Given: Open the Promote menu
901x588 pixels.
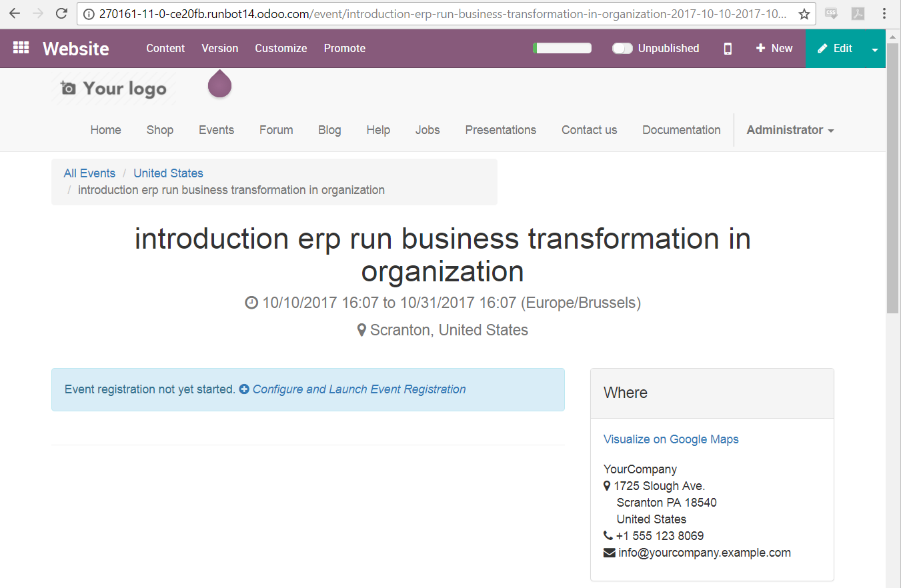Looking at the screenshot, I should (x=344, y=48).
